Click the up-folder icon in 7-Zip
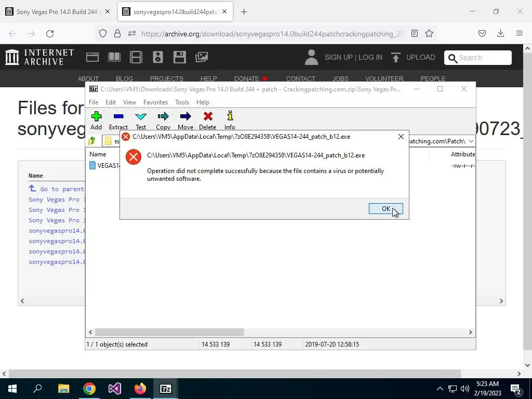The image size is (532, 399). coord(92,141)
